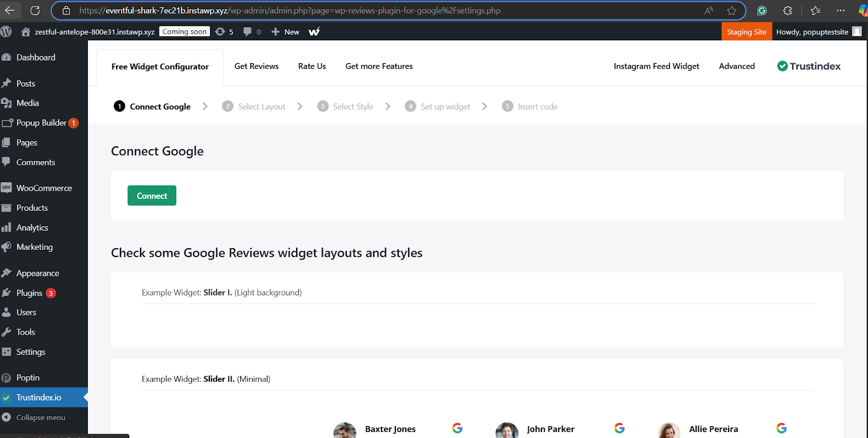Click New in the admin bar

pyautogui.click(x=285, y=31)
